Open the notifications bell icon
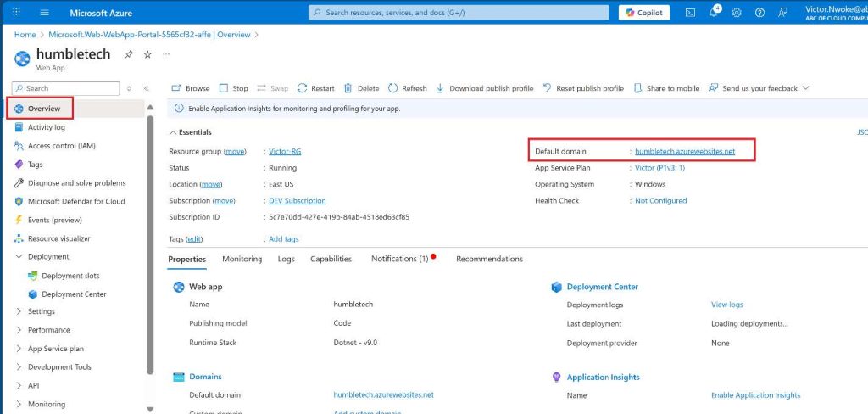Screen dimensions: 868x414 coord(714,13)
